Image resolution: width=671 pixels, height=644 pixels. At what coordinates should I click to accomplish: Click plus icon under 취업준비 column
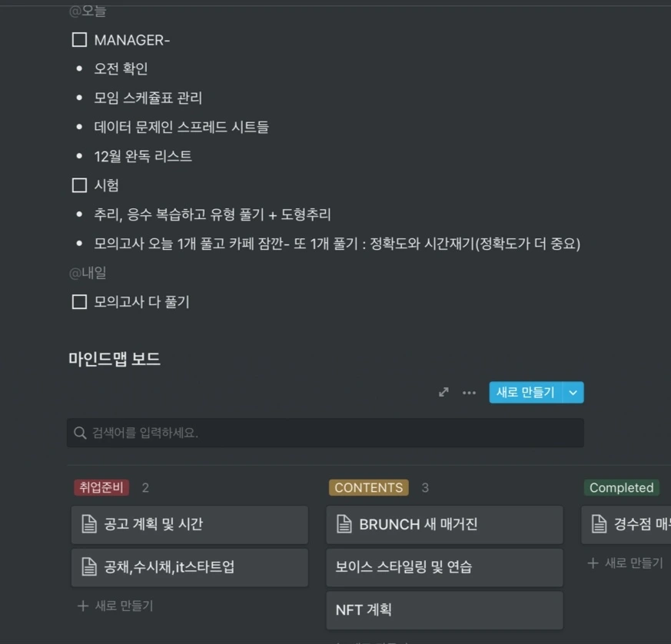pos(83,606)
